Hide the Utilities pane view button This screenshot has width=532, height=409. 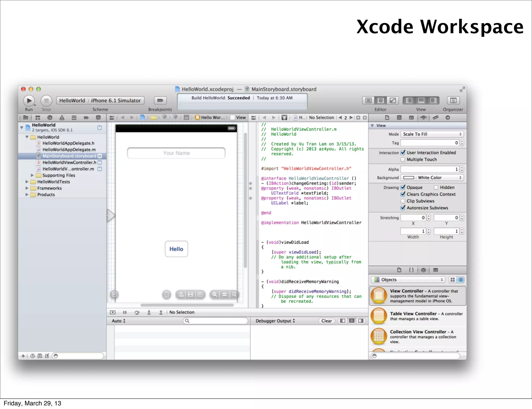coord(433,100)
